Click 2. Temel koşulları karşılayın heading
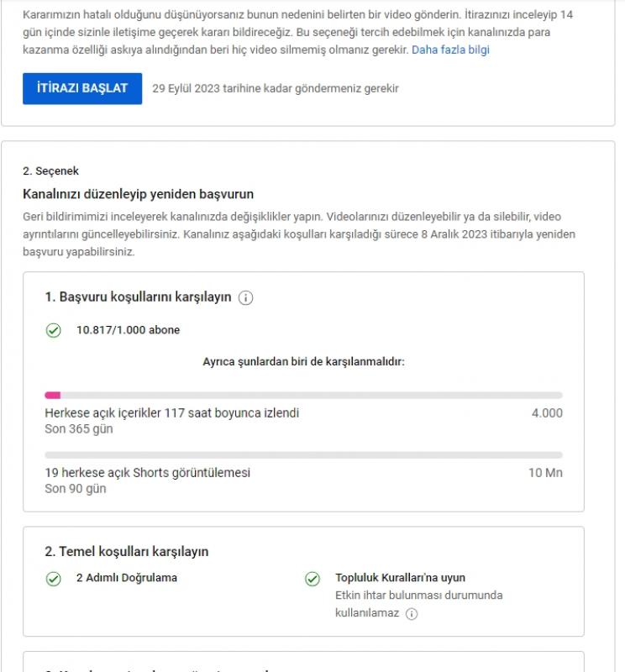The width and height of the screenshot is (625, 672). tap(127, 552)
